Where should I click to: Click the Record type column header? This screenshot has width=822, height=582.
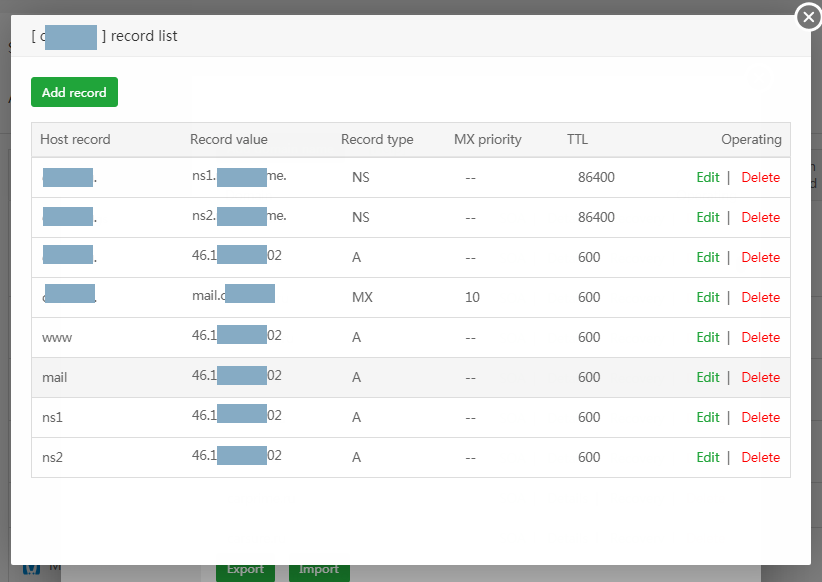(376, 139)
